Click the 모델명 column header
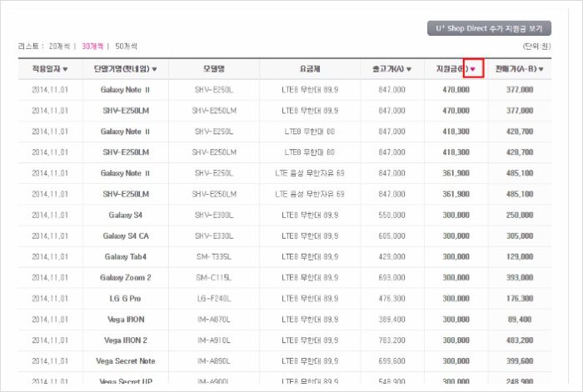Viewport: 583px width, 392px height. tap(214, 69)
